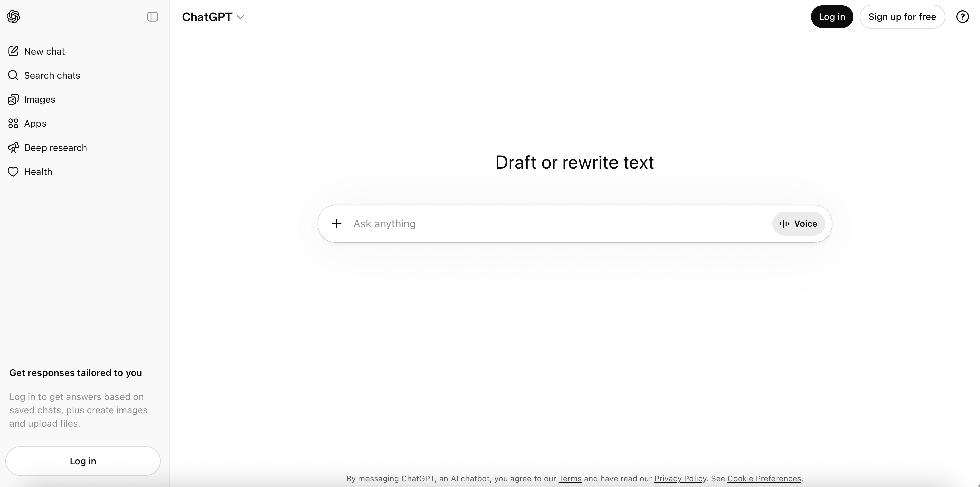
Task: Click the Log in button at top right
Action: (x=832, y=16)
